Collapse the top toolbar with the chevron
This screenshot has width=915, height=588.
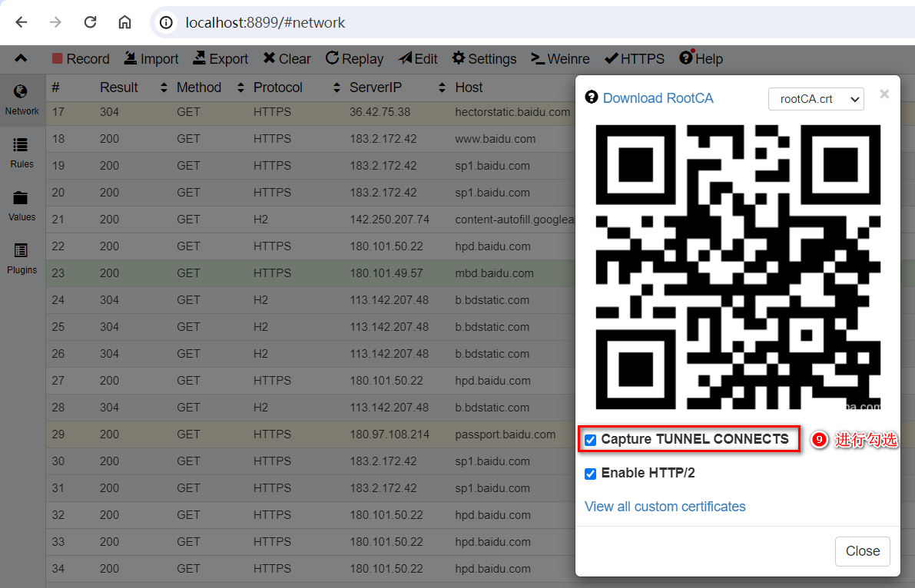pyautogui.click(x=21, y=58)
